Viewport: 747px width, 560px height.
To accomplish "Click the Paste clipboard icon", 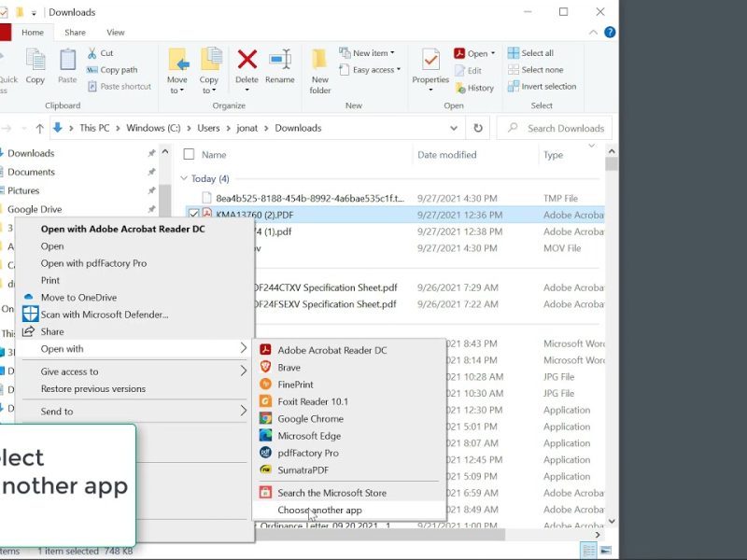I will pyautogui.click(x=67, y=61).
